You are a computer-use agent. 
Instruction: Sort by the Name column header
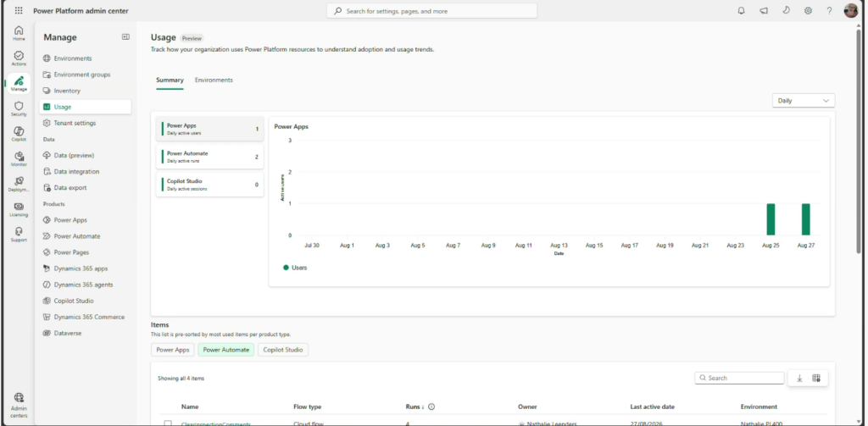pos(190,407)
